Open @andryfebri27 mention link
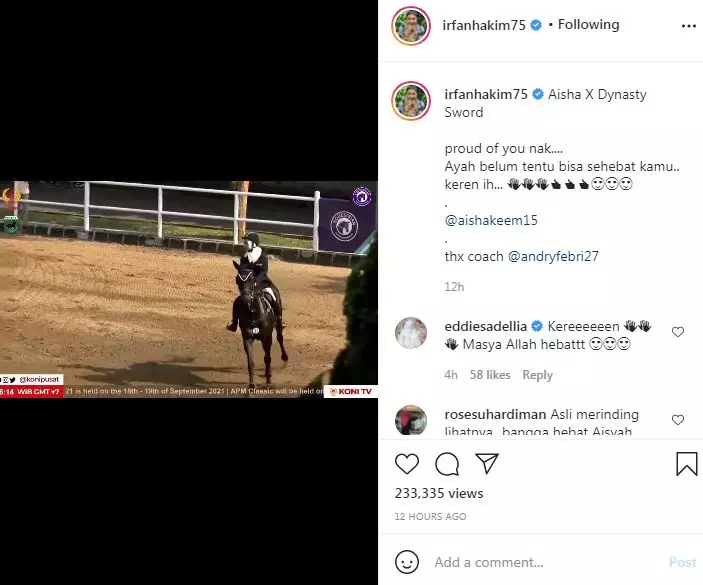 pos(553,256)
